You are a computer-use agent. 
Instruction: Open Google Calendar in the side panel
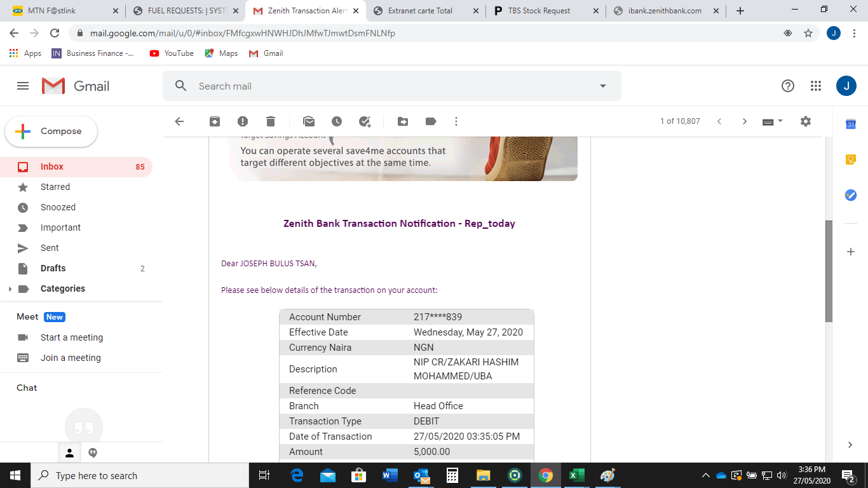coord(851,125)
